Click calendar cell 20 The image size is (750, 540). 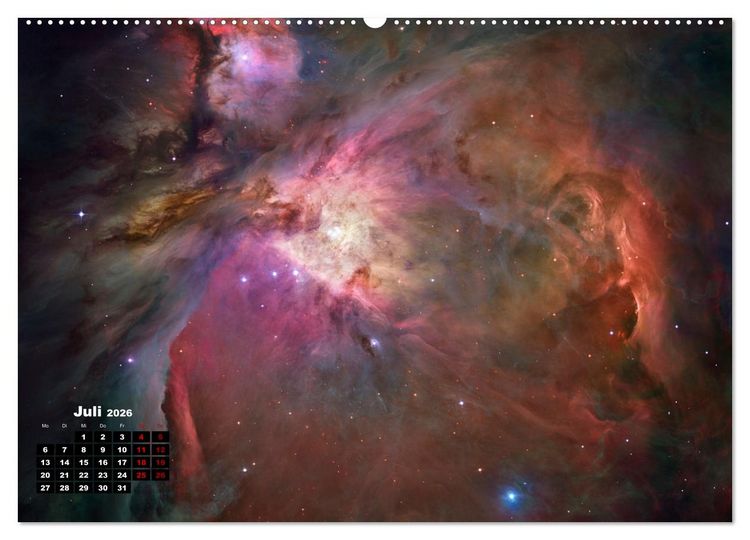(45, 475)
